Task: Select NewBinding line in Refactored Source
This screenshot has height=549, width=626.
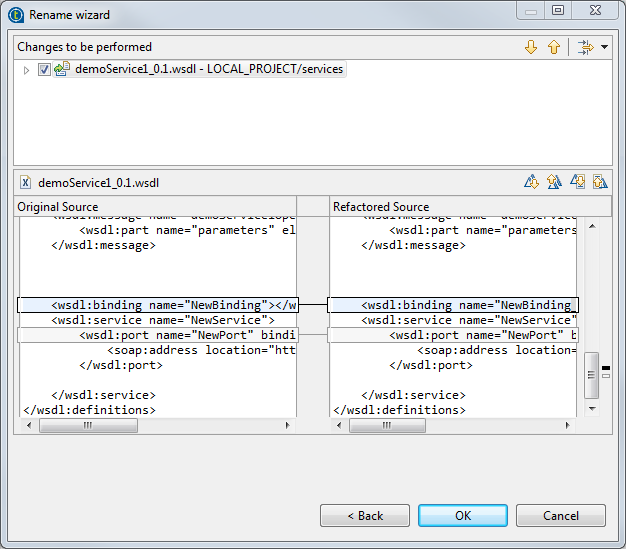Action: tap(453, 305)
